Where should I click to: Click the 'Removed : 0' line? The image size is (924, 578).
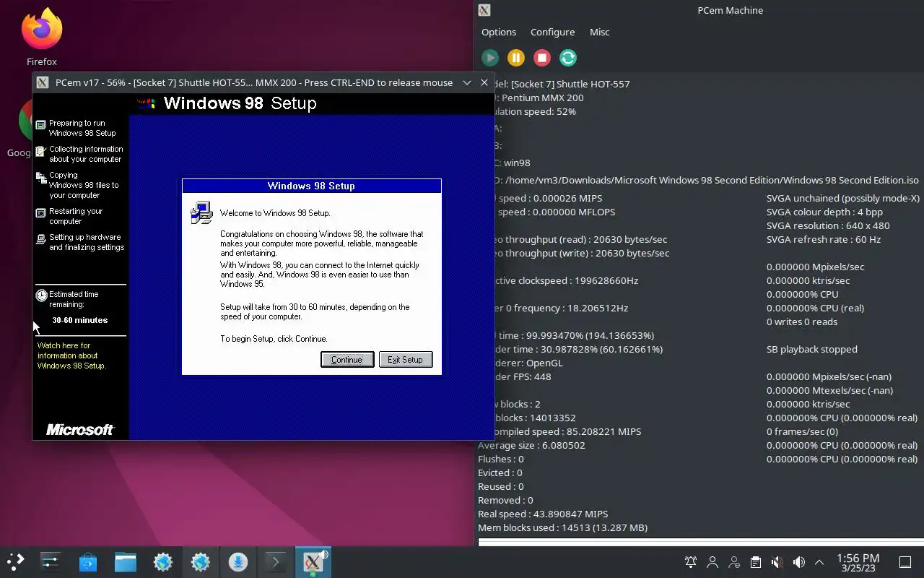pos(505,500)
